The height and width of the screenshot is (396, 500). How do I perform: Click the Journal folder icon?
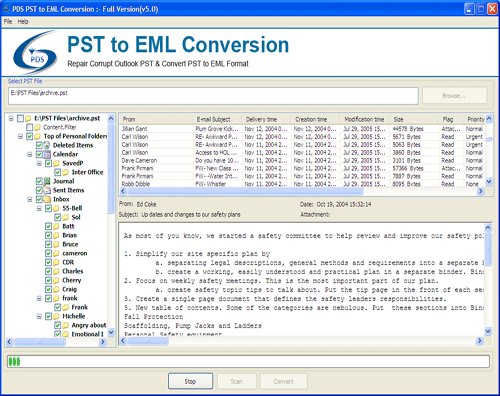47,181
